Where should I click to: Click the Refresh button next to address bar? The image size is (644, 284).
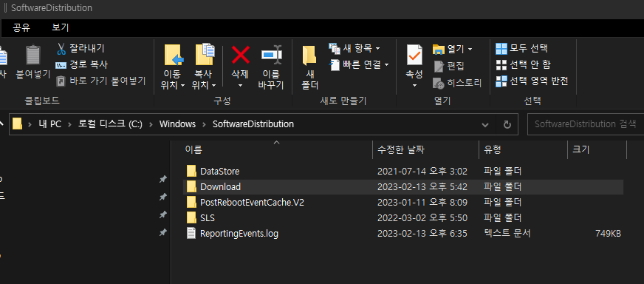[507, 124]
